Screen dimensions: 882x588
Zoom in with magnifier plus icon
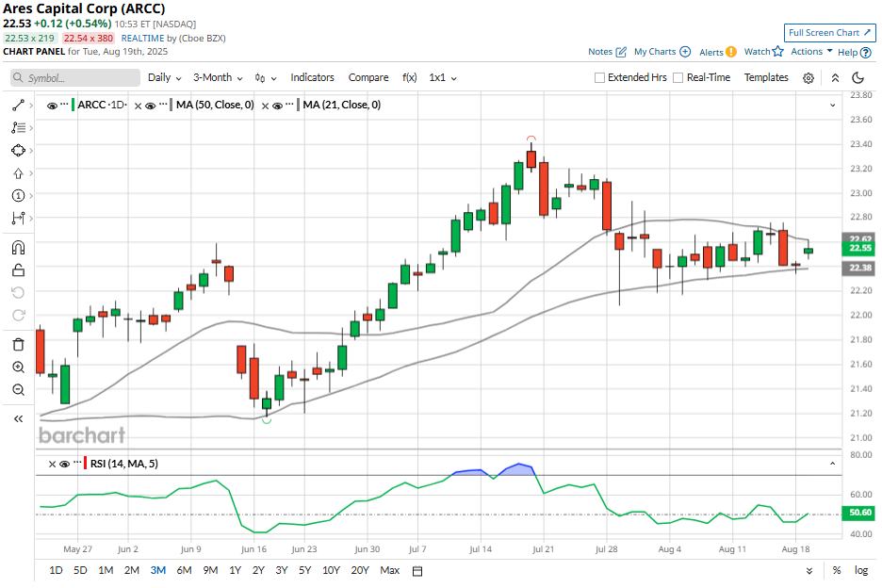pos(18,367)
